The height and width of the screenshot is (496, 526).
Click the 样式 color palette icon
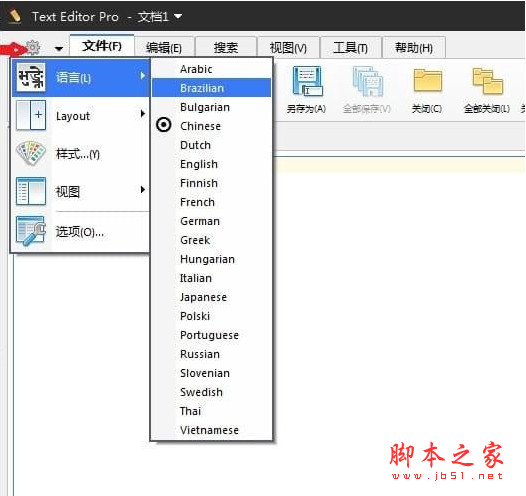(31, 153)
